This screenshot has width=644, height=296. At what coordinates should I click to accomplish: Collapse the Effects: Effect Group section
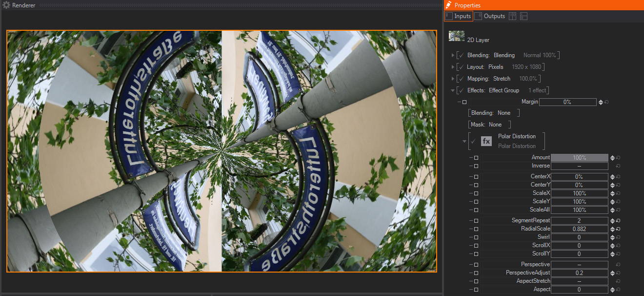click(453, 90)
